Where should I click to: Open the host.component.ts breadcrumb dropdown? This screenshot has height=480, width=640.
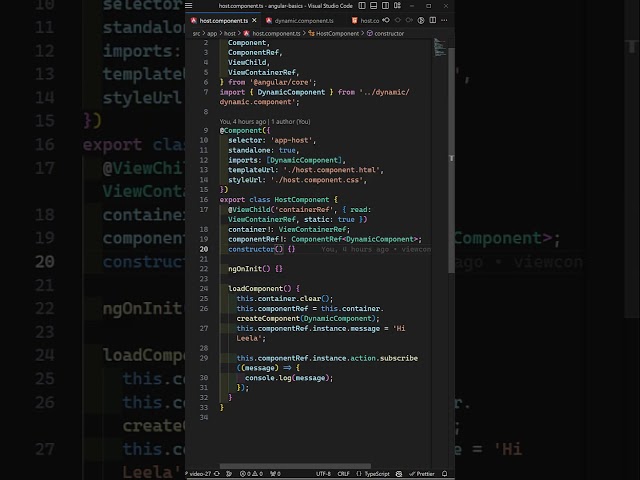272,33
